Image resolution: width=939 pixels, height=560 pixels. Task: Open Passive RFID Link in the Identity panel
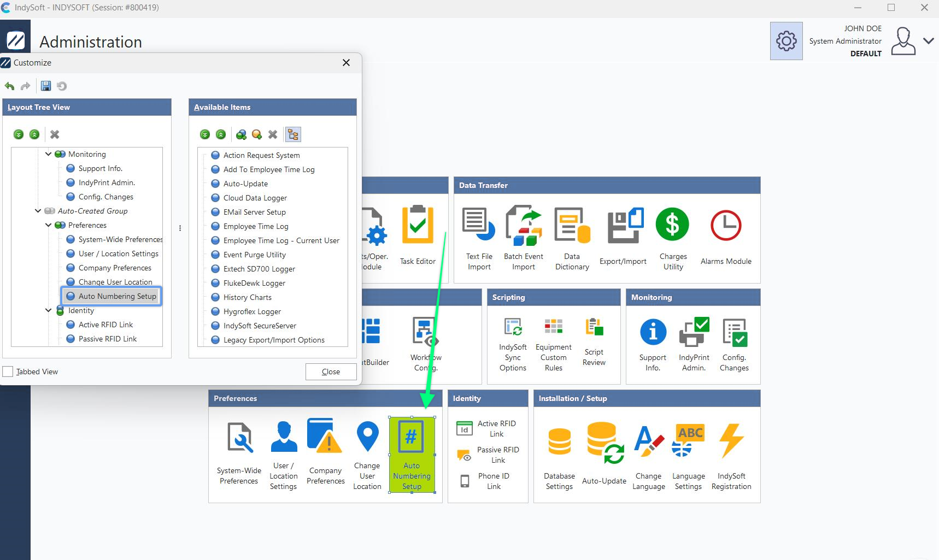coord(488,455)
